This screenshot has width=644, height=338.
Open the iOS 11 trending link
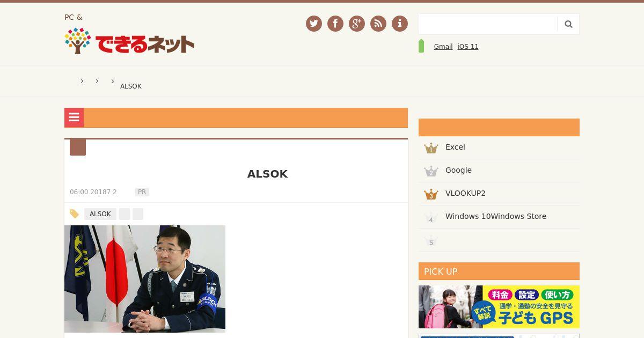468,47
